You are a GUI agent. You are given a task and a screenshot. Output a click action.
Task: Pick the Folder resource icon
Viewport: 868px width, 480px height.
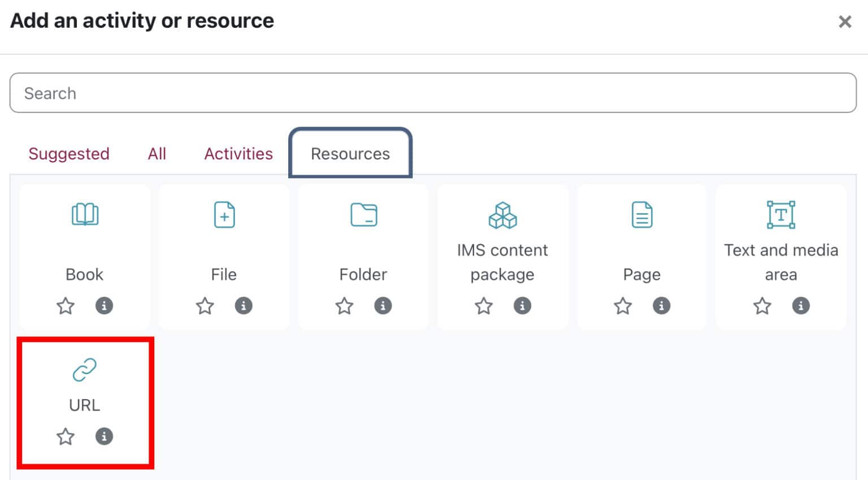[363, 215]
